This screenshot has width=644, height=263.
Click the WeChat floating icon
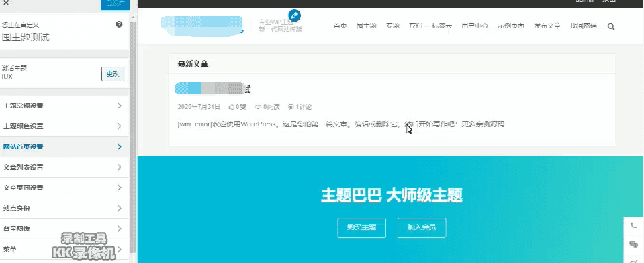tap(633, 244)
